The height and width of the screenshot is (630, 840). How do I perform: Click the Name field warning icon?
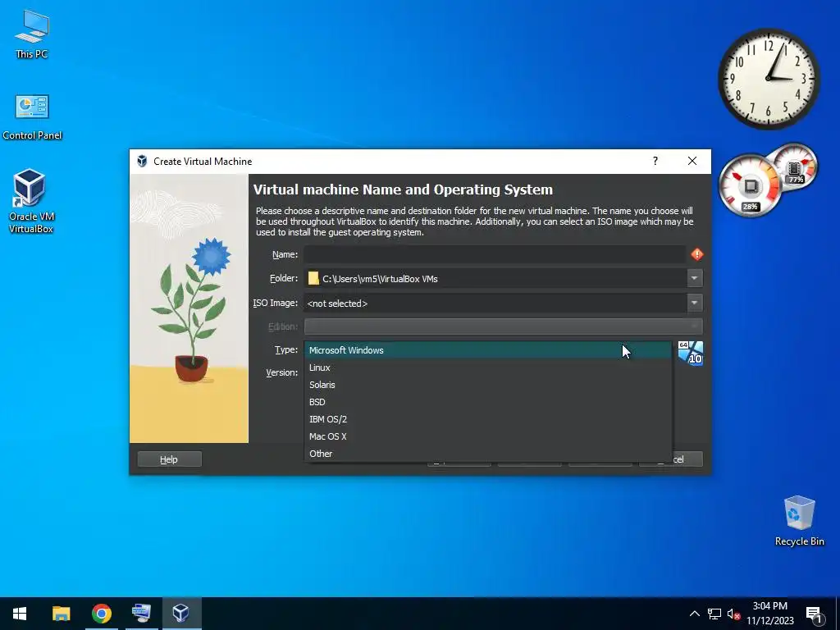pos(696,254)
